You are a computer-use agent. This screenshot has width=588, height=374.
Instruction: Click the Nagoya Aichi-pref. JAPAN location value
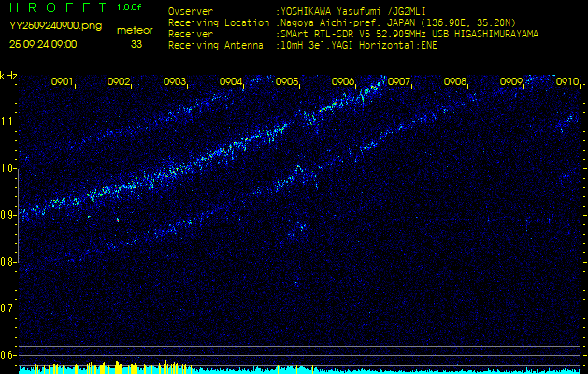point(396,22)
